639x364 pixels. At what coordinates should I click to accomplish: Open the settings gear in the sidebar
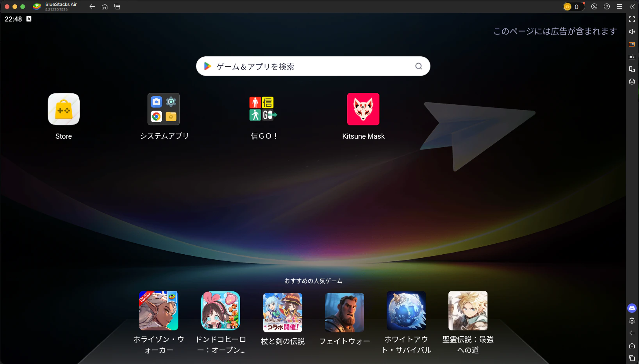[632, 321]
